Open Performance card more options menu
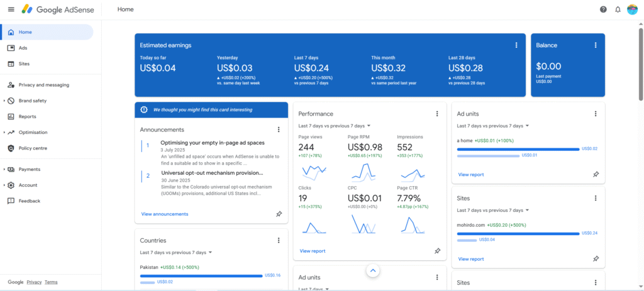Image resolution: width=644 pixels, height=291 pixels. [437, 114]
